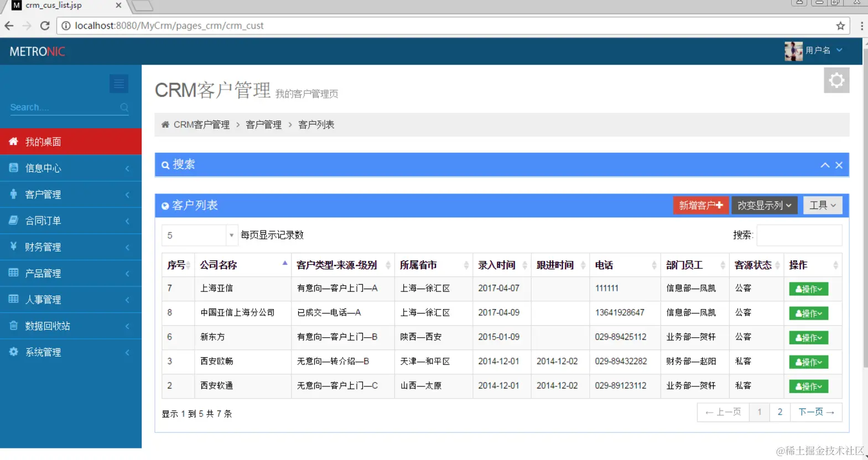Open the records-per-page dropdown showing 5
This screenshot has height=460, width=868.
point(200,235)
